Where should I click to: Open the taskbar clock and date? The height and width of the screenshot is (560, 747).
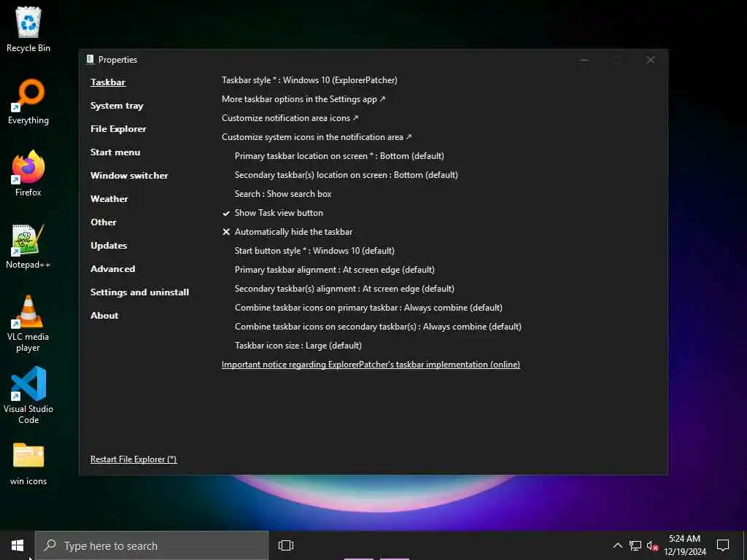(684, 545)
